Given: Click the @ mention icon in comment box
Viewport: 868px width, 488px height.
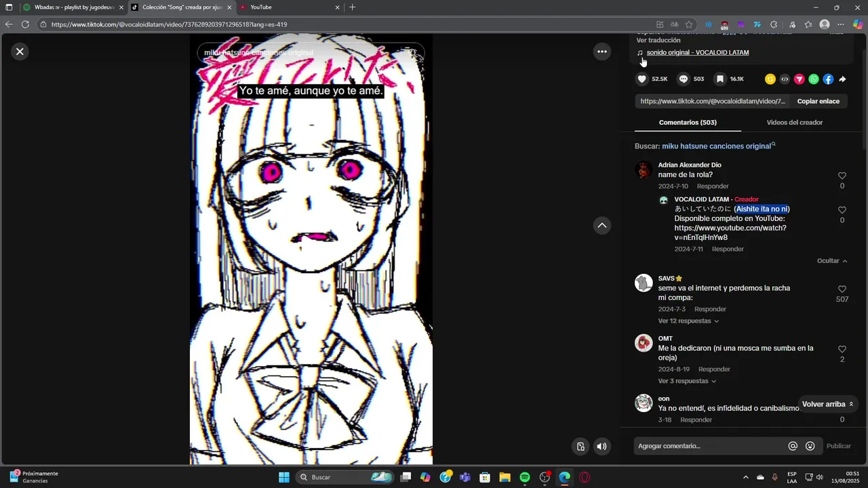Looking at the screenshot, I should click(x=793, y=446).
